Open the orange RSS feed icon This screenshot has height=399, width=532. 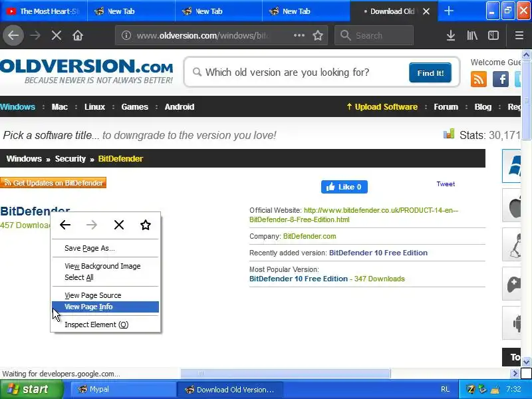point(478,79)
